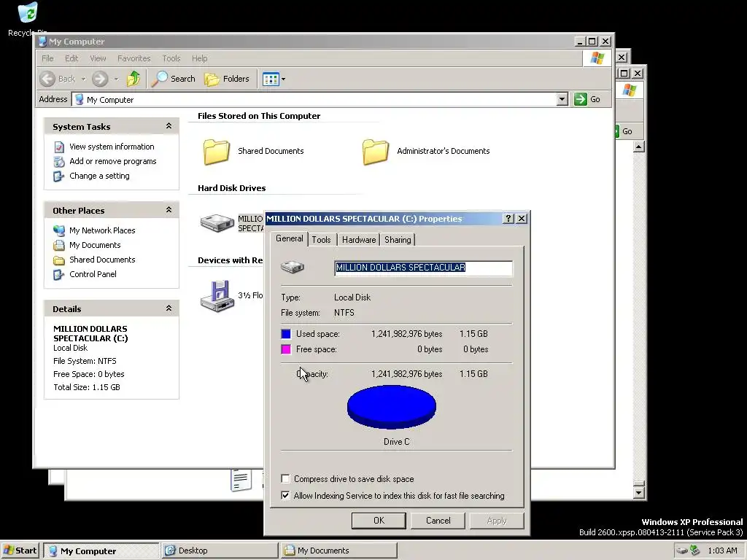Open My Documents sidebar link

tap(95, 245)
